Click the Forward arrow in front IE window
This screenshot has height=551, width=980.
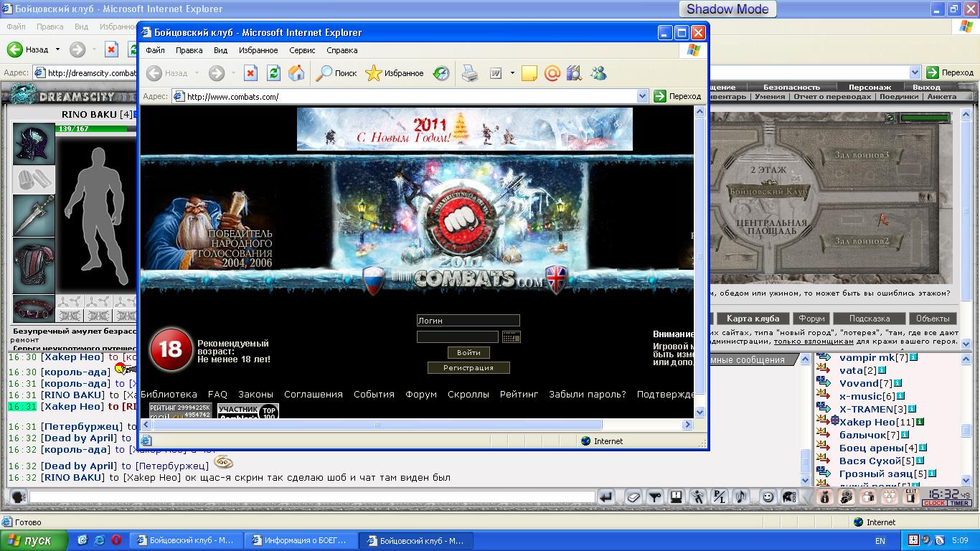pyautogui.click(x=217, y=73)
